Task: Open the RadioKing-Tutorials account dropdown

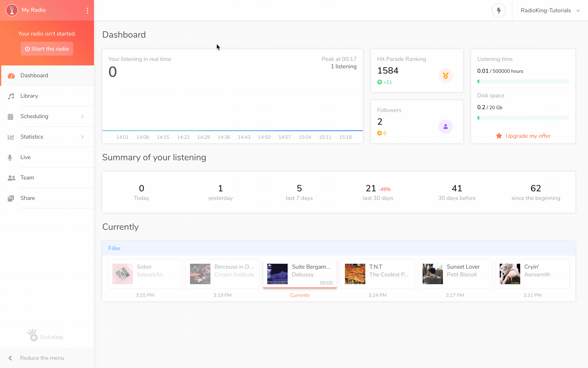Action: click(x=550, y=10)
